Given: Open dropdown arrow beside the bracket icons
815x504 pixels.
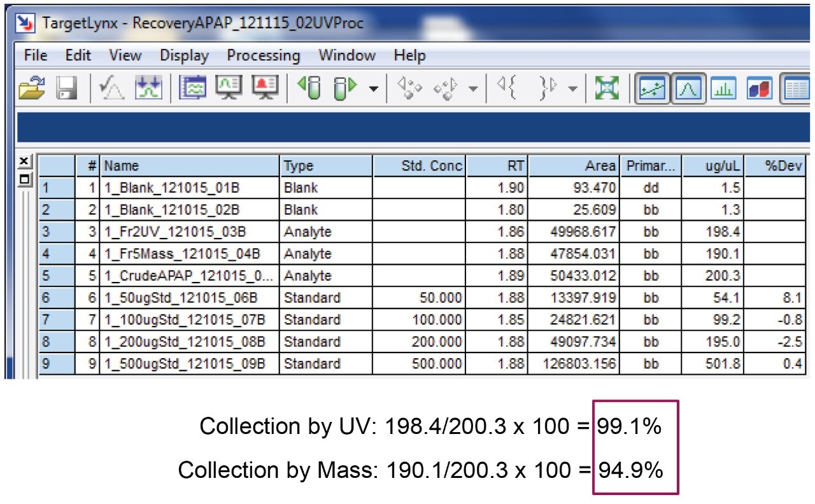Looking at the screenshot, I should coord(572,88).
